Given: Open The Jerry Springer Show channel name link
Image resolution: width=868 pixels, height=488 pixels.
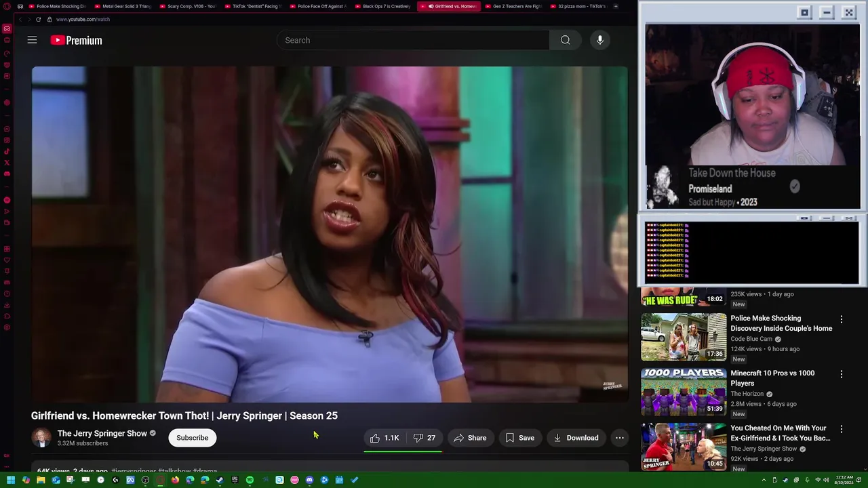Looking at the screenshot, I should pos(102,433).
